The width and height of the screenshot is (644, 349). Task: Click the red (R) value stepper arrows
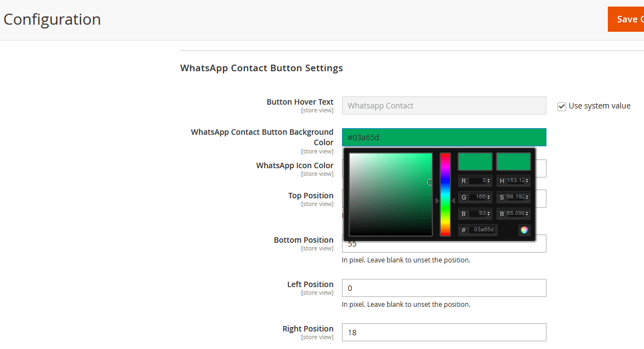(x=489, y=181)
